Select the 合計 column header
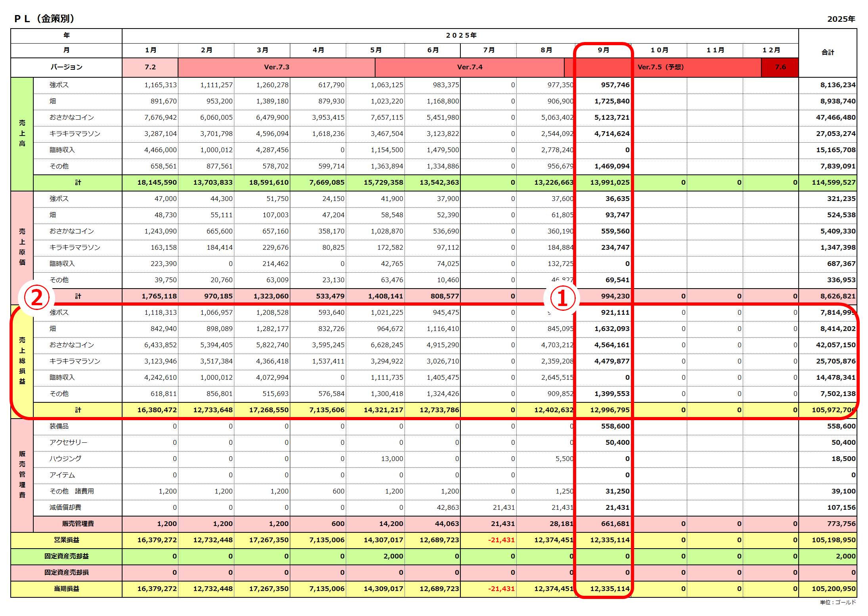Viewport: 868px width, 616px height. (828, 52)
